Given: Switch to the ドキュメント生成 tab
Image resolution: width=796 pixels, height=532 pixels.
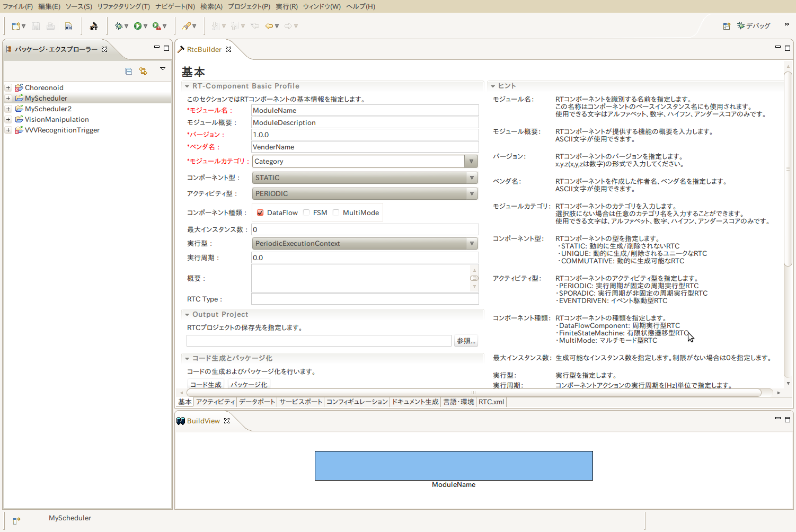Looking at the screenshot, I should pos(415,402).
